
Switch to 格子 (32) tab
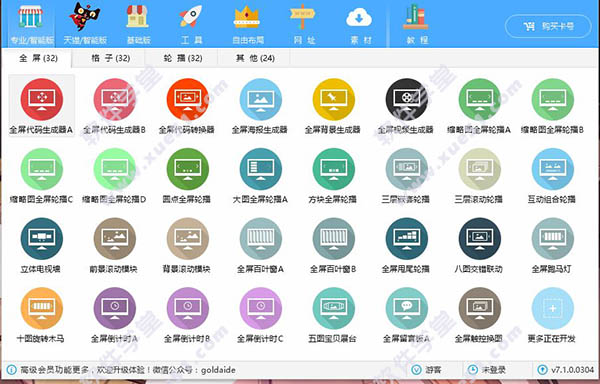pyautogui.click(x=109, y=58)
